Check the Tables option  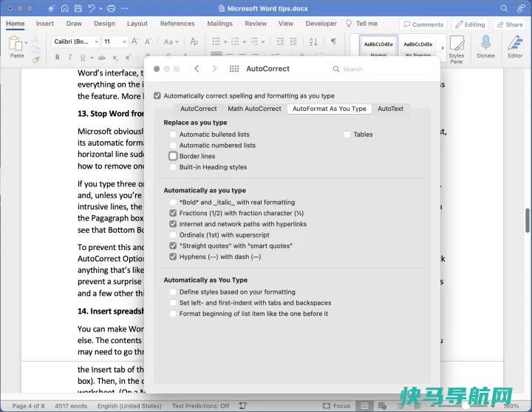coord(347,135)
